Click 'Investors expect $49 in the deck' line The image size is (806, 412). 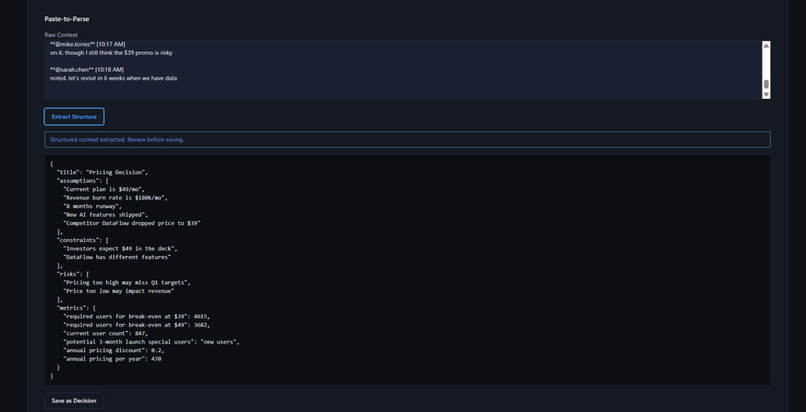pyautogui.click(x=120, y=249)
